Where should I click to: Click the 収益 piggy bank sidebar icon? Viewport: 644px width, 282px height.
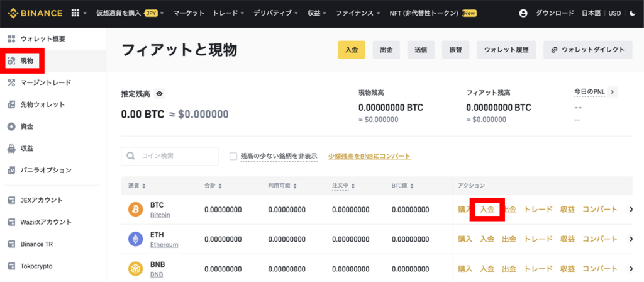click(x=11, y=149)
